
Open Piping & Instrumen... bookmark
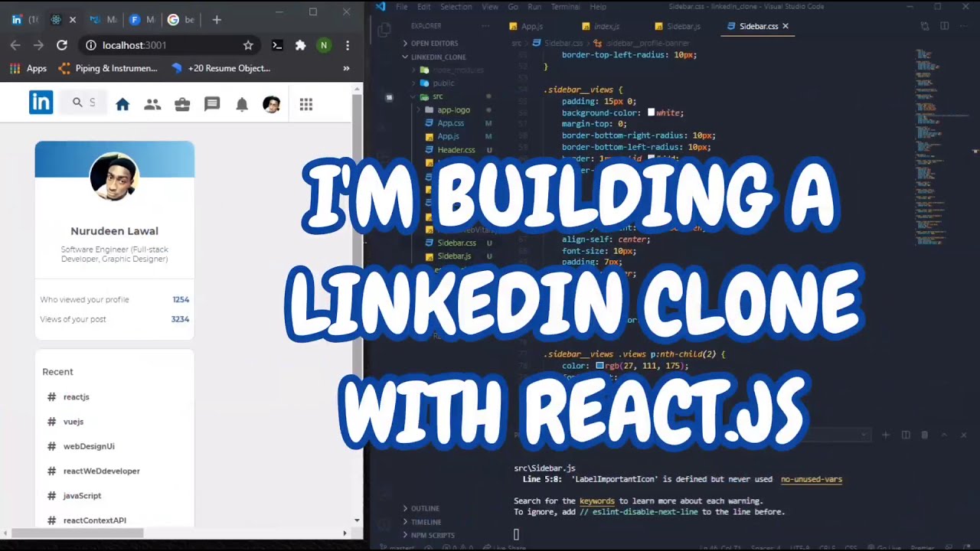pos(108,68)
